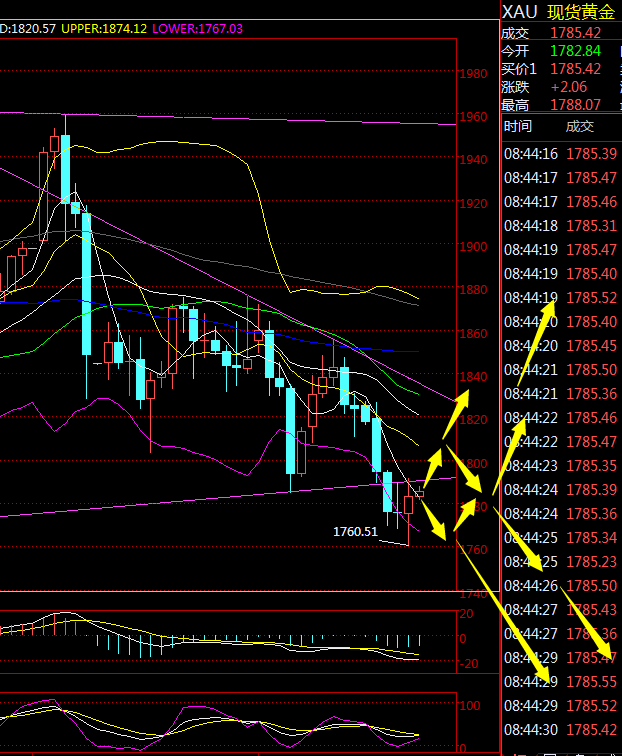Click the LOWER:1767.03 indicator label
The image size is (622, 756).
pos(198,29)
